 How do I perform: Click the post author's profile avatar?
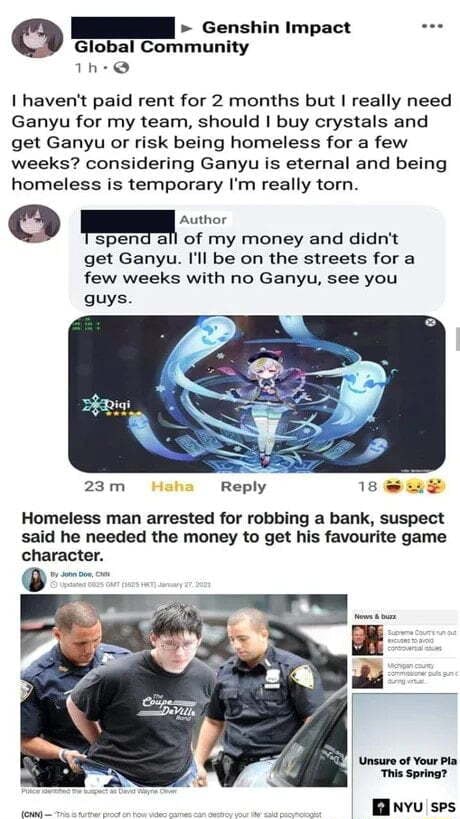(37, 38)
